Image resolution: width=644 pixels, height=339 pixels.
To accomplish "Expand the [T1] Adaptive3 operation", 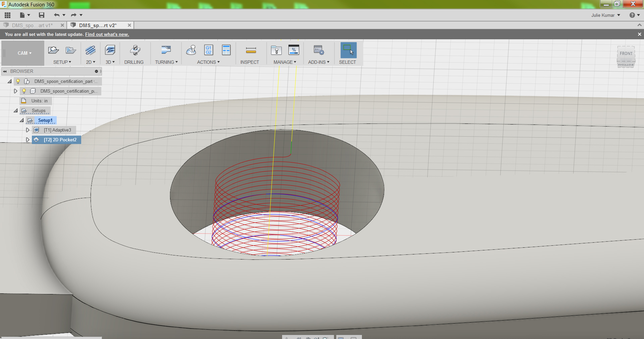I will click(28, 130).
